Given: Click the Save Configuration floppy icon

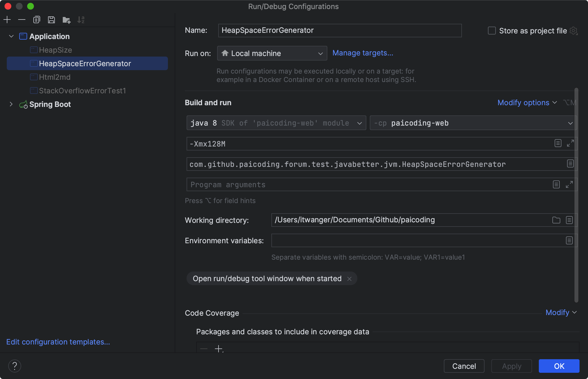Looking at the screenshot, I should (51, 20).
